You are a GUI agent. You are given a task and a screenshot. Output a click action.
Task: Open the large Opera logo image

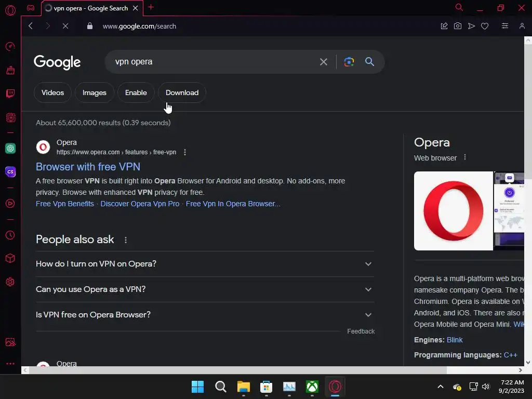[x=453, y=211]
